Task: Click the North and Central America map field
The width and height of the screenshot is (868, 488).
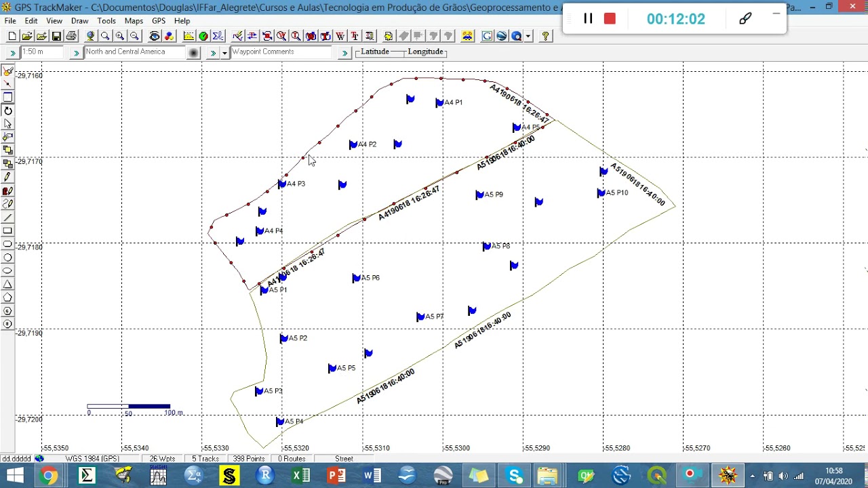Action: point(136,52)
